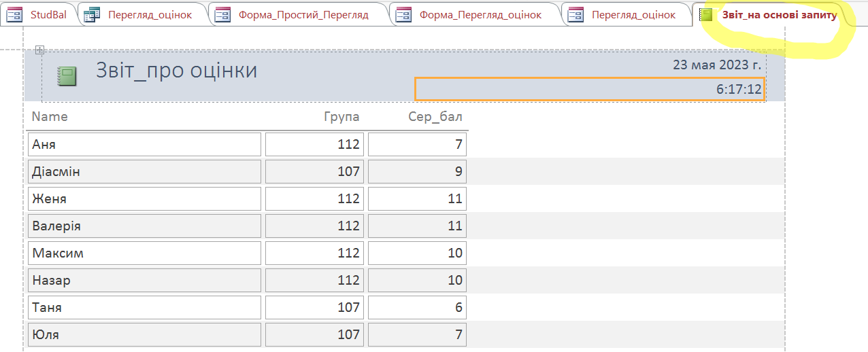Viewport: 868px width, 352px height.
Task: Click the report icon on Звіт_на основі запиту tab
Action: coord(707,15)
